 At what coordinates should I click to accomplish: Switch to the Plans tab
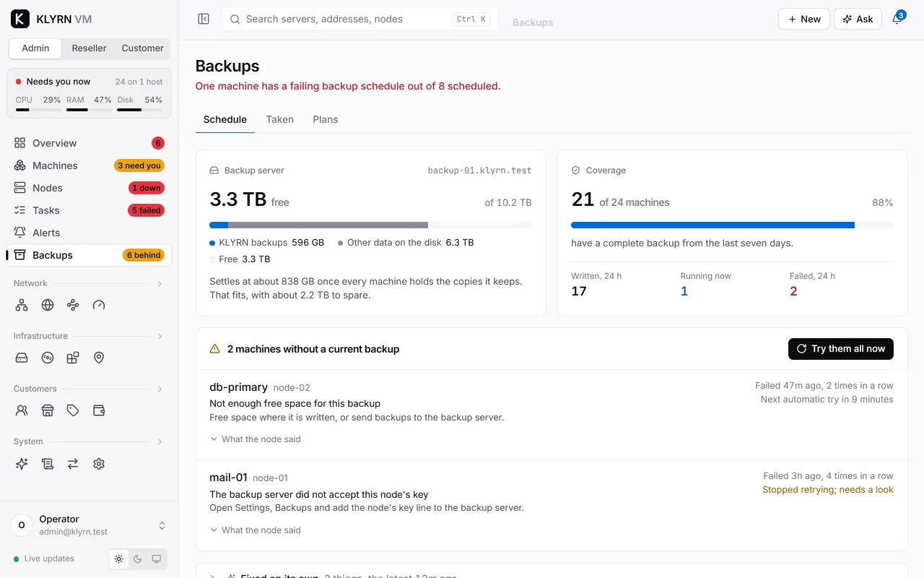(326, 120)
